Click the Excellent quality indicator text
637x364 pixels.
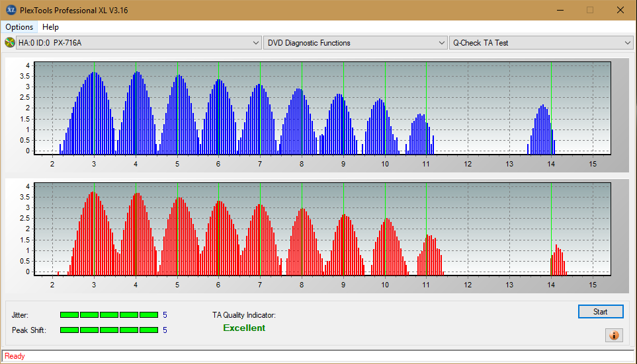tap(244, 328)
